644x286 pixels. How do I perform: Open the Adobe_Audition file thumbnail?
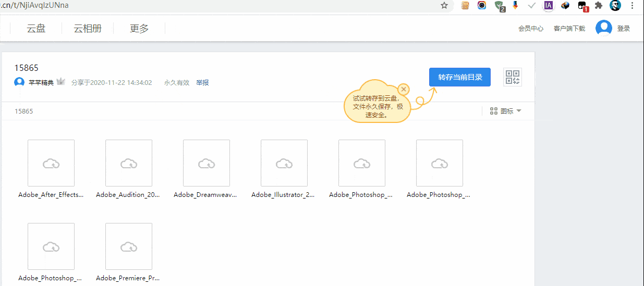(x=129, y=163)
